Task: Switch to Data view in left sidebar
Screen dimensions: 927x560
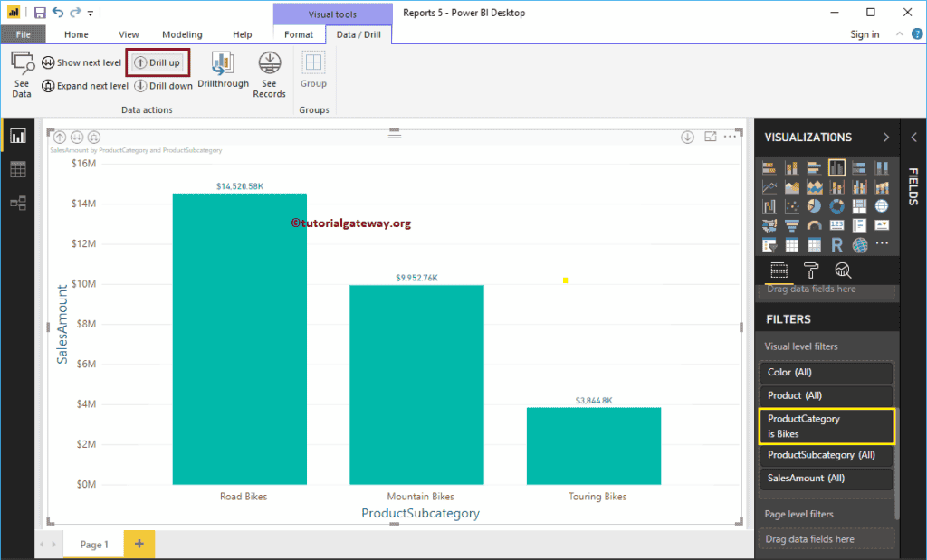Action: [x=18, y=170]
